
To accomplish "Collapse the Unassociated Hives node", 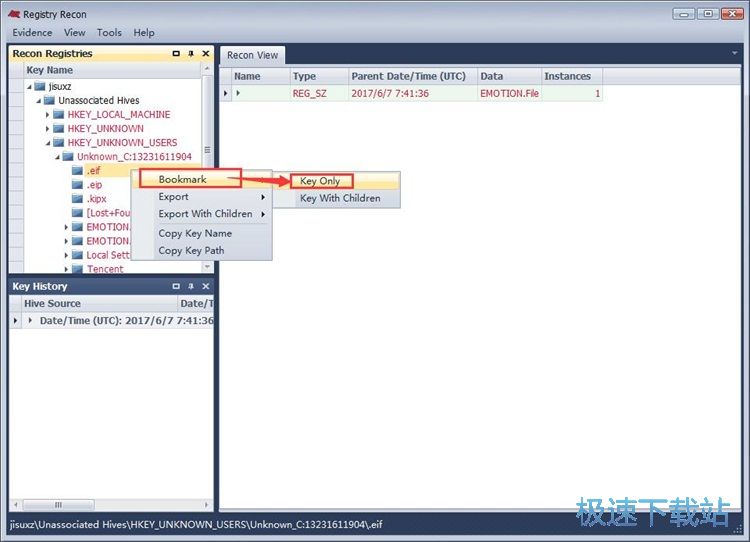I will [39, 100].
